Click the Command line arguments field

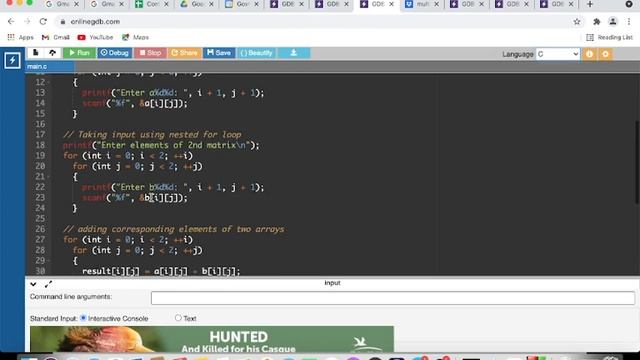(393, 298)
